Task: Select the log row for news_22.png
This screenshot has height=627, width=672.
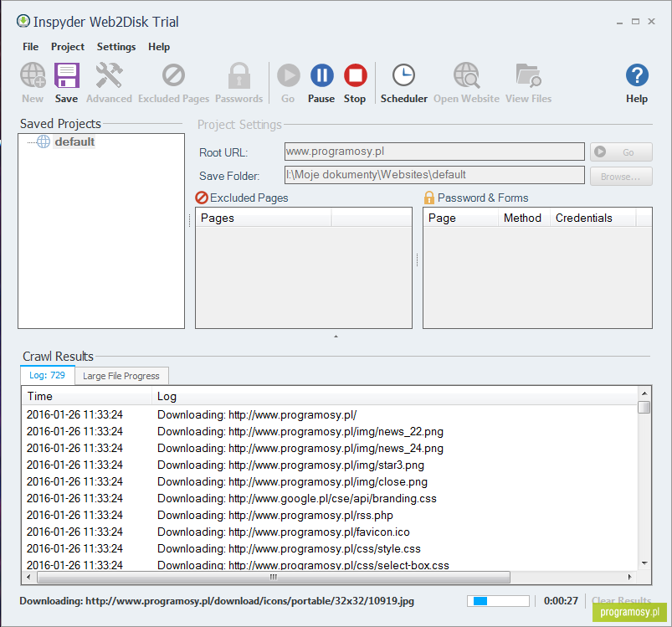Action: (330, 431)
